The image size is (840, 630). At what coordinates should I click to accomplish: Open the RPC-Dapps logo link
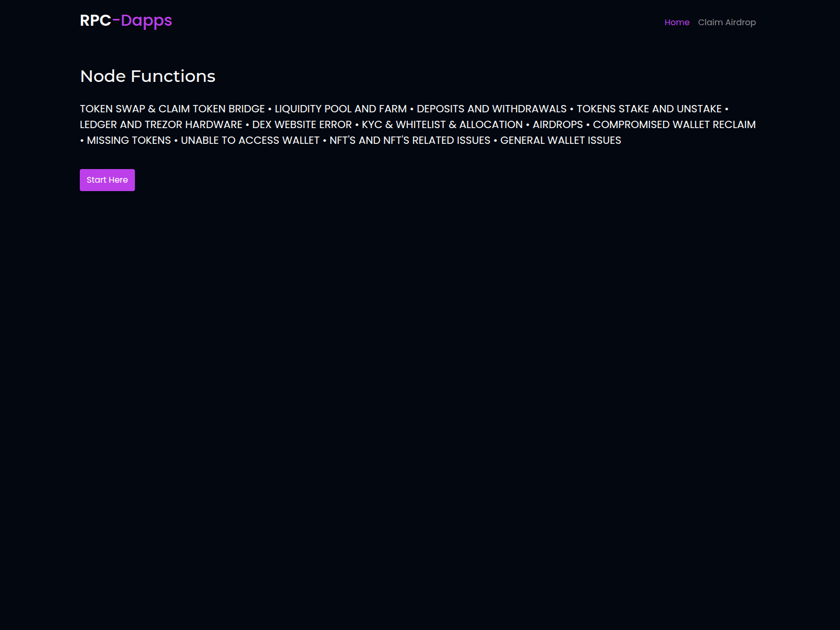coord(126,21)
